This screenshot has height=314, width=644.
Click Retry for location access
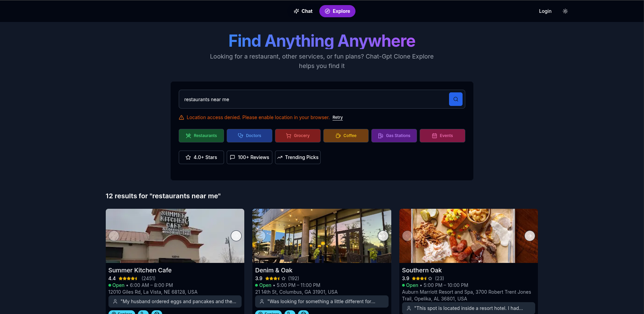pos(338,117)
